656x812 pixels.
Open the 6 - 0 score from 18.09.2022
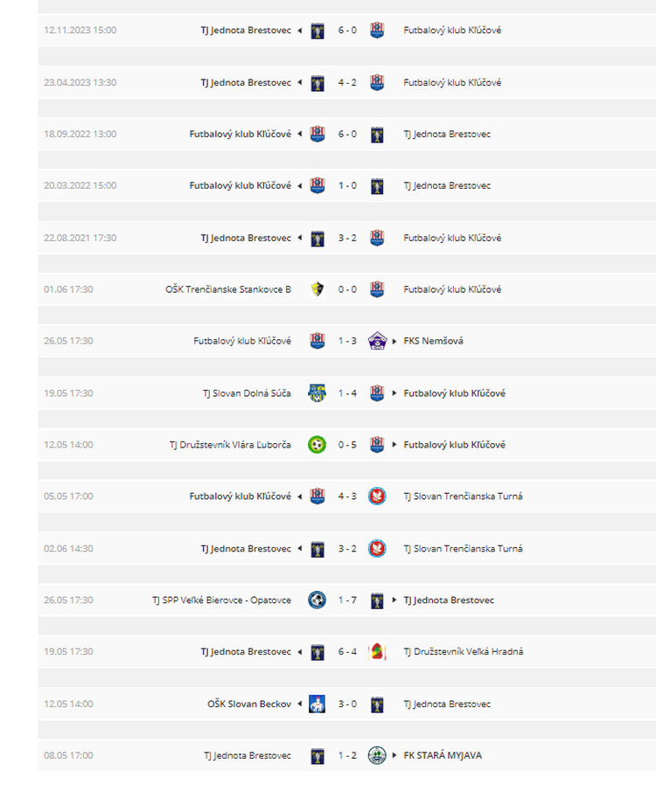[x=347, y=134]
